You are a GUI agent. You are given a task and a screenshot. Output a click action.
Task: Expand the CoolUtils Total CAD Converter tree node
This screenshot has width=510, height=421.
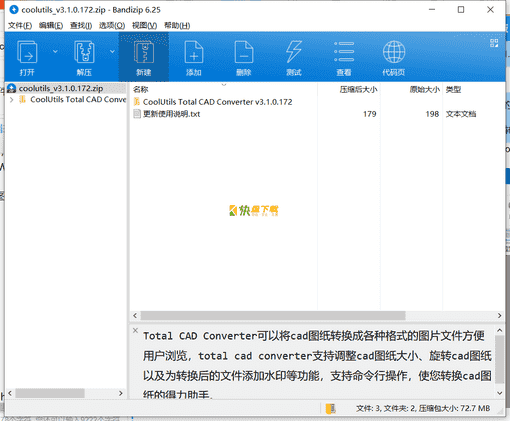tap(11, 100)
